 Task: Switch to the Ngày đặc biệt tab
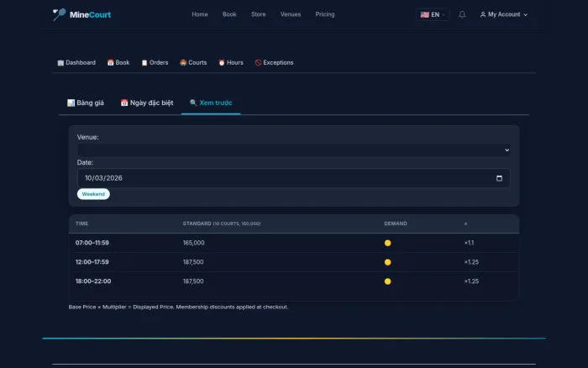pos(147,103)
